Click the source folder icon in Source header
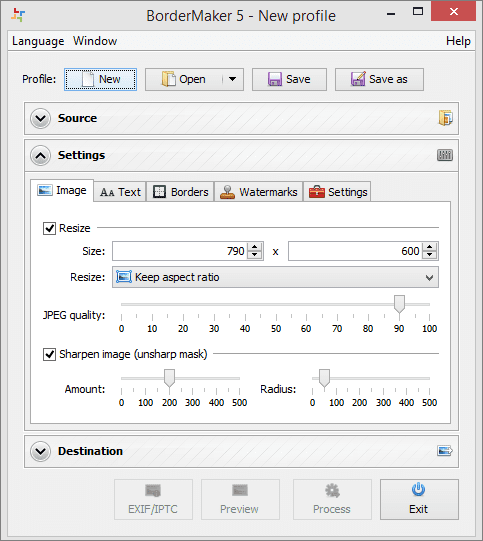 coord(445,118)
